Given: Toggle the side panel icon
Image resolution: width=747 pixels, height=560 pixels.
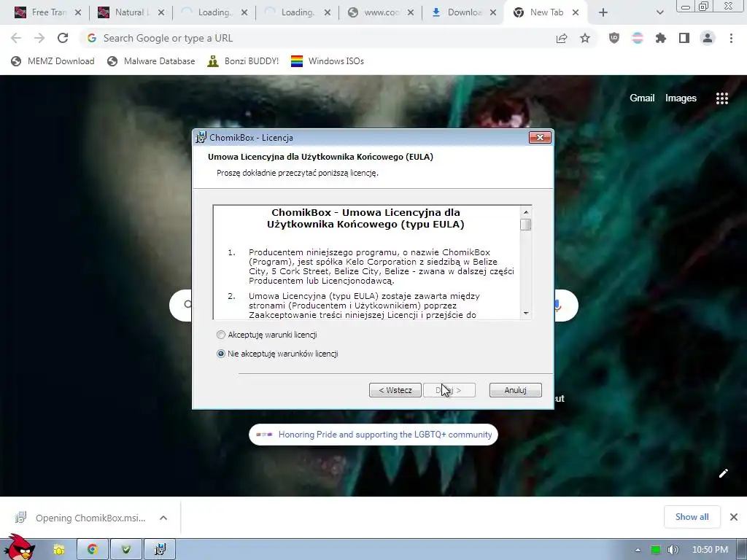Looking at the screenshot, I should pos(684,38).
